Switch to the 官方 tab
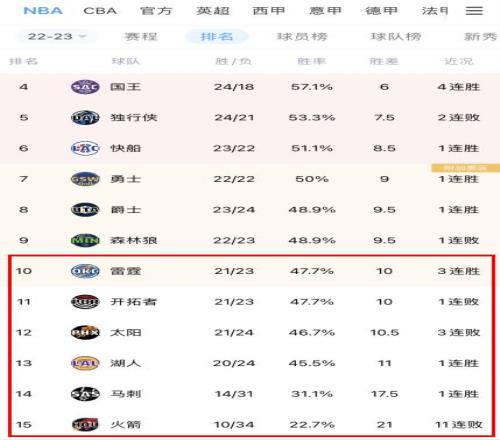This screenshot has height=440, width=500. click(x=156, y=11)
